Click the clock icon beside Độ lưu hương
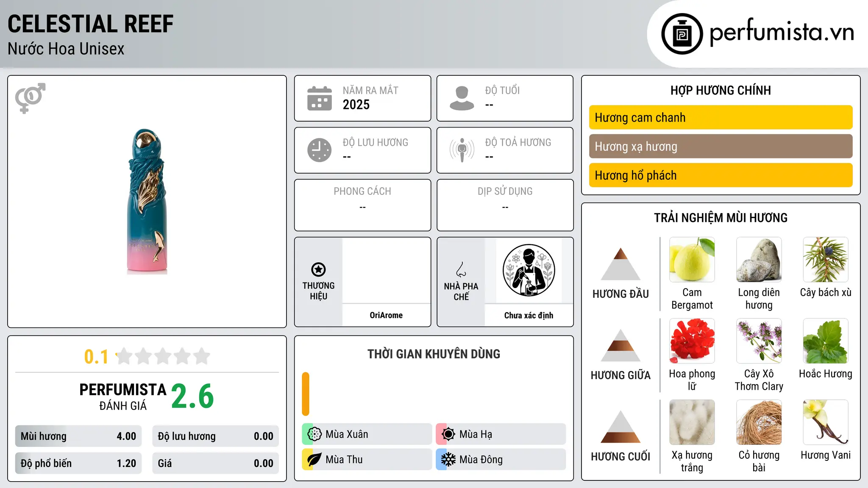The image size is (868, 488). pyautogui.click(x=320, y=150)
